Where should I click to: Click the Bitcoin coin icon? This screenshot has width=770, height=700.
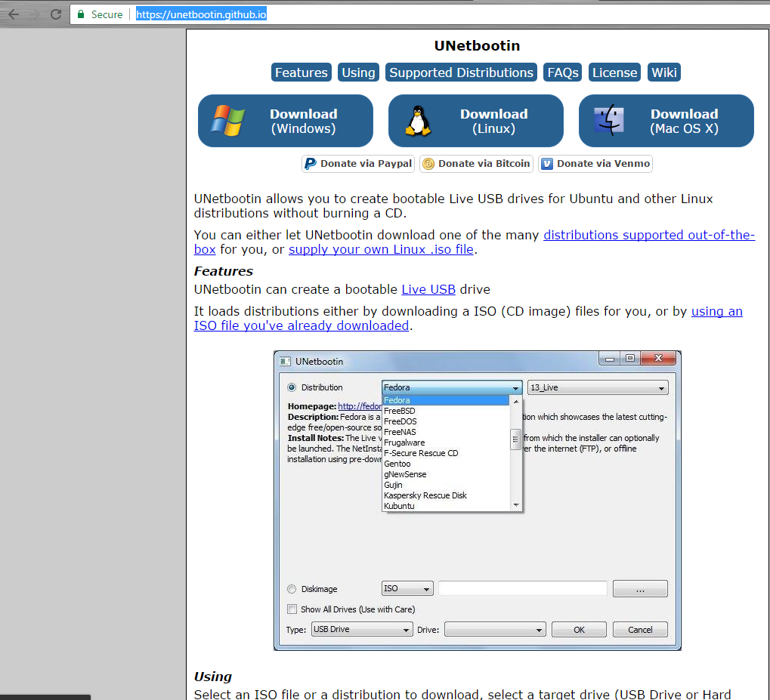[428, 163]
